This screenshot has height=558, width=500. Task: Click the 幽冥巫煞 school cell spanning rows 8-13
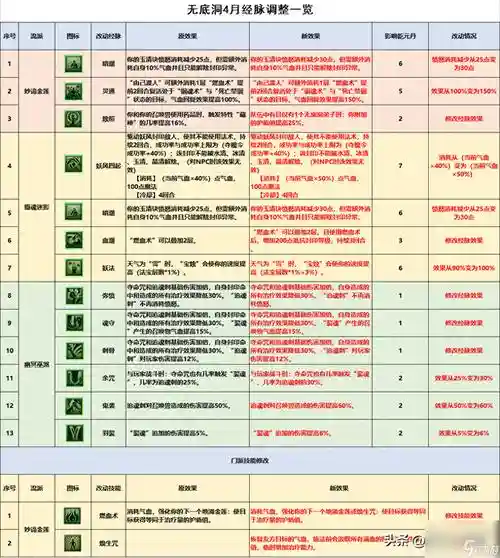37,364
